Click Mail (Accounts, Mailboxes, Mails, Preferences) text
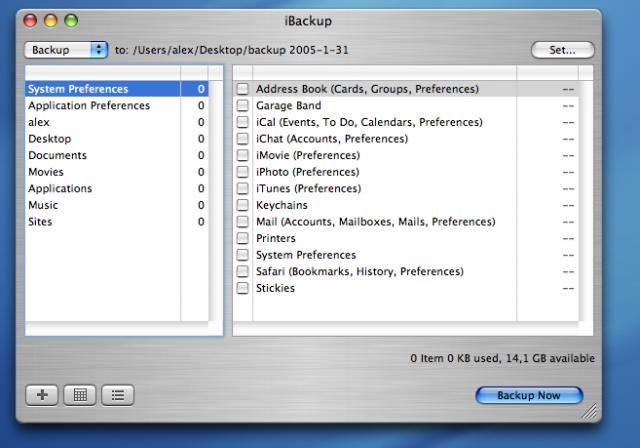This screenshot has height=448, width=640. coord(376,222)
